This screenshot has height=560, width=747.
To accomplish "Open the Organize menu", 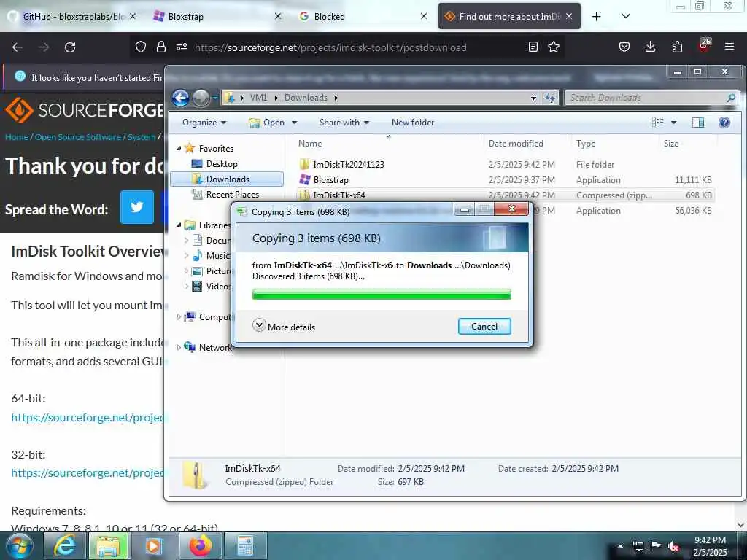I will tap(204, 122).
